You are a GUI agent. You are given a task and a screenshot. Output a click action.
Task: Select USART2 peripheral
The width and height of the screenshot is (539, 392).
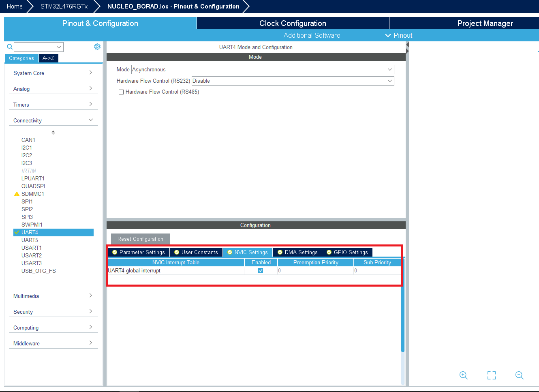32,255
